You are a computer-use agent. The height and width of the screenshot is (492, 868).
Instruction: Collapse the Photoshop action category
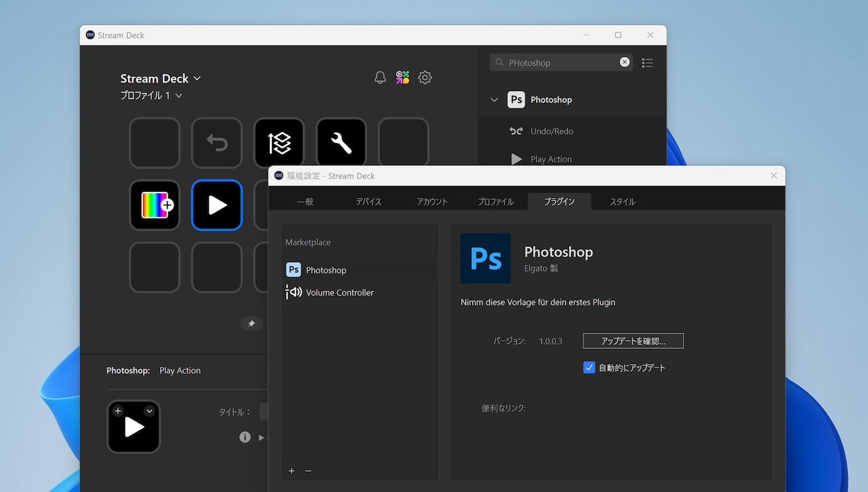(494, 100)
